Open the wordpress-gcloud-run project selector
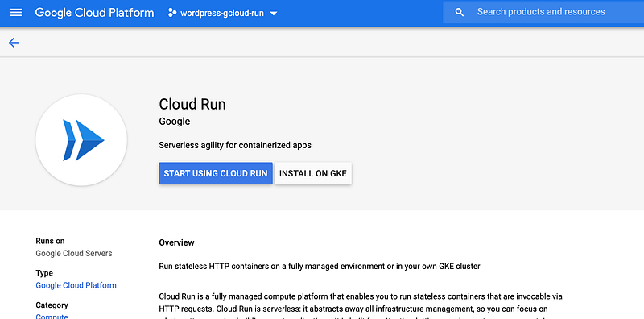Screen dimensions: 644x319 [x=223, y=13]
